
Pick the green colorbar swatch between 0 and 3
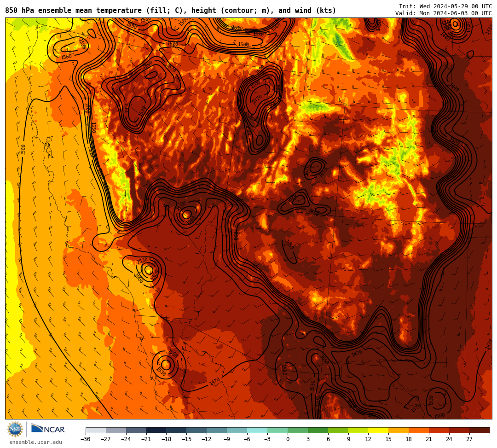298,430
